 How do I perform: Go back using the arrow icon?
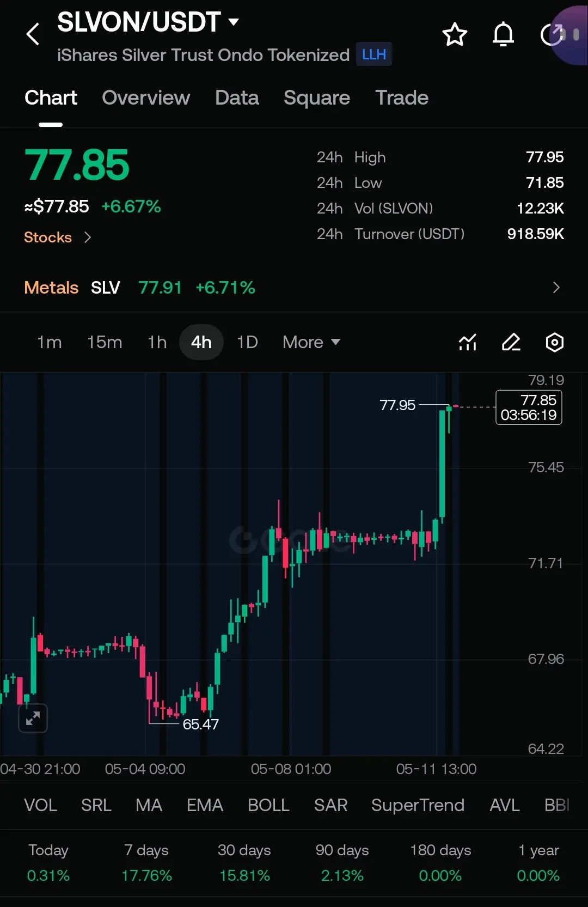tap(33, 34)
